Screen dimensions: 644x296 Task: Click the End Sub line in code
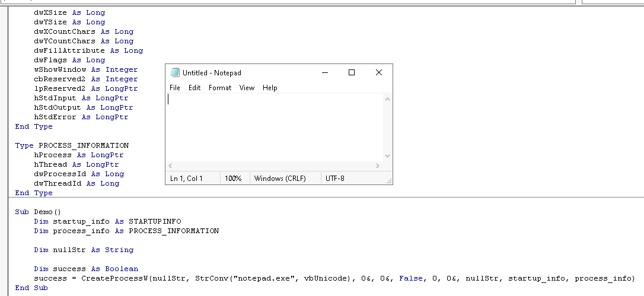31,288
